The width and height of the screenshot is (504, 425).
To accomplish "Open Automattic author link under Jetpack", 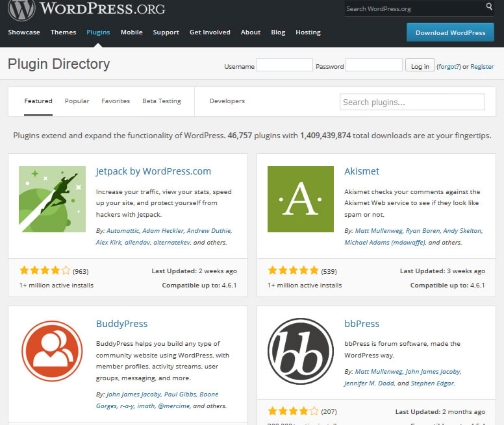I will click(123, 230).
